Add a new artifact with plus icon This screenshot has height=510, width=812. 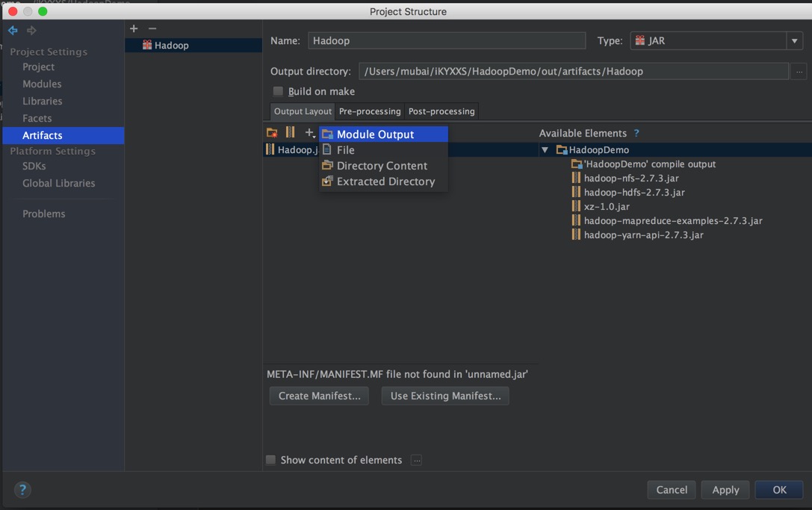pyautogui.click(x=134, y=28)
